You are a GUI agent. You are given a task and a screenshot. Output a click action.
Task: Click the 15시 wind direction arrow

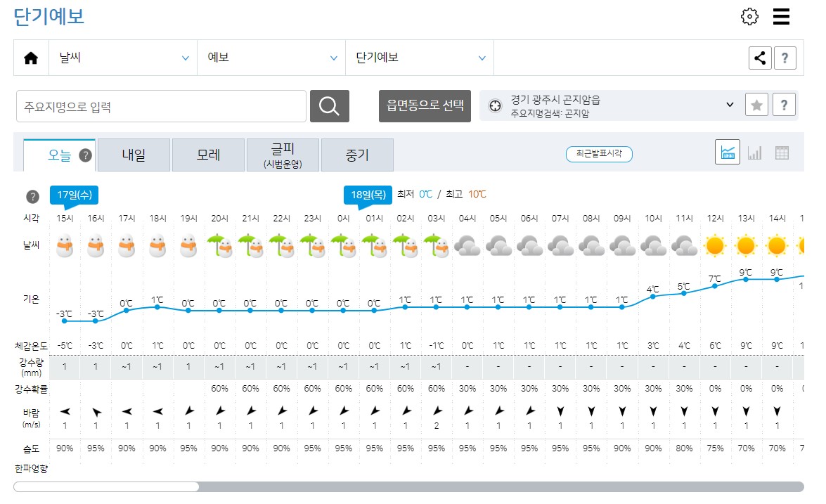tap(65, 411)
